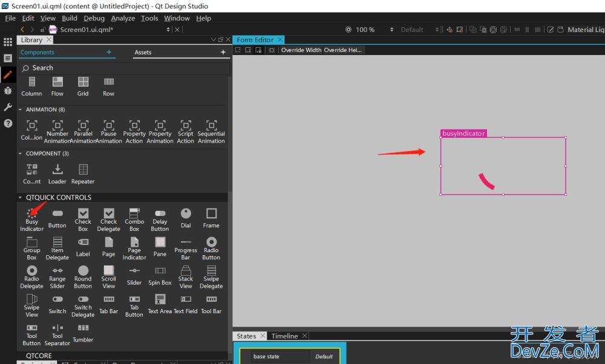This screenshot has height=364, width=605.
Task: Add a module via Components plus
Action: pos(109,52)
